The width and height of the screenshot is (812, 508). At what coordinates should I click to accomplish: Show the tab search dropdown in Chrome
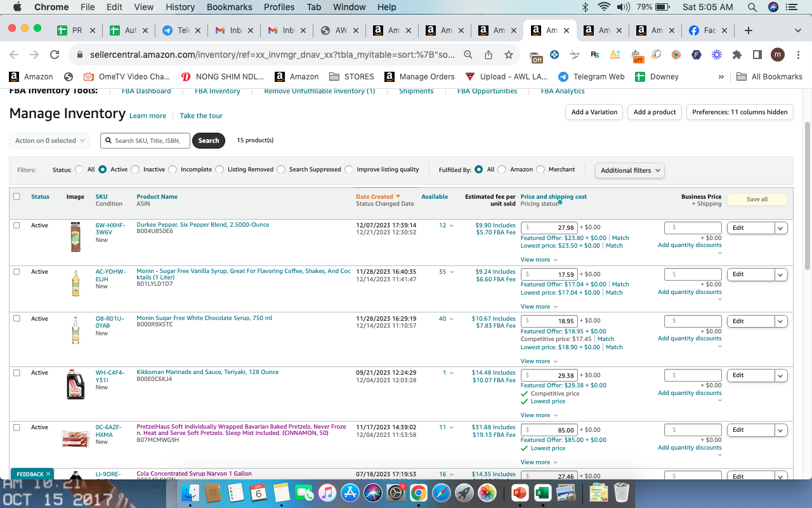(797, 30)
